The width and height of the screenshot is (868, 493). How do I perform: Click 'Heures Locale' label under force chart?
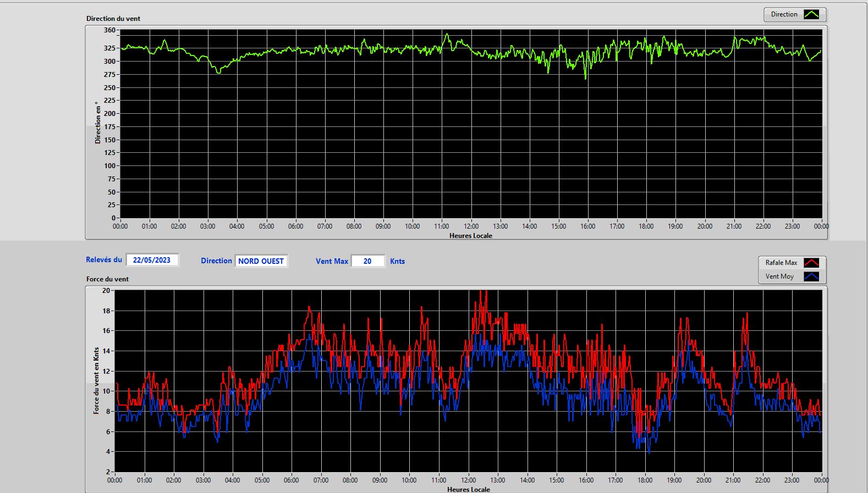[x=469, y=489]
